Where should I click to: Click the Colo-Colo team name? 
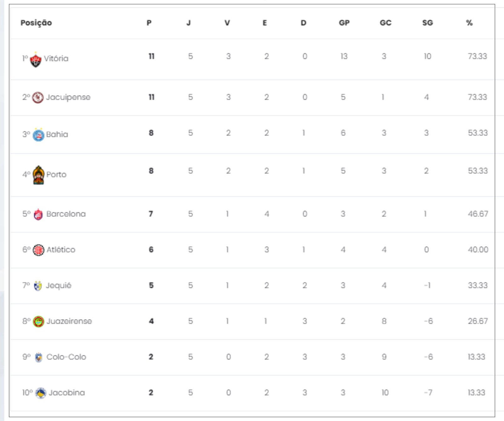tap(66, 357)
